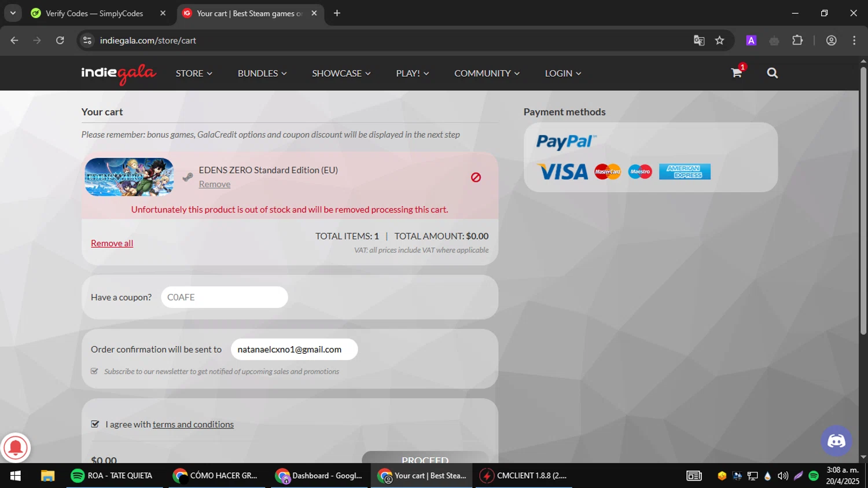Viewport: 868px width, 488px height.
Task: Open the shopping cart icon
Action: [736, 73]
